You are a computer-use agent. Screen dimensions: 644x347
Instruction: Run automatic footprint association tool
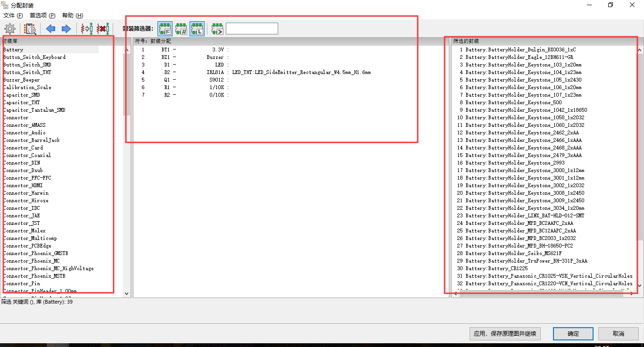point(86,28)
